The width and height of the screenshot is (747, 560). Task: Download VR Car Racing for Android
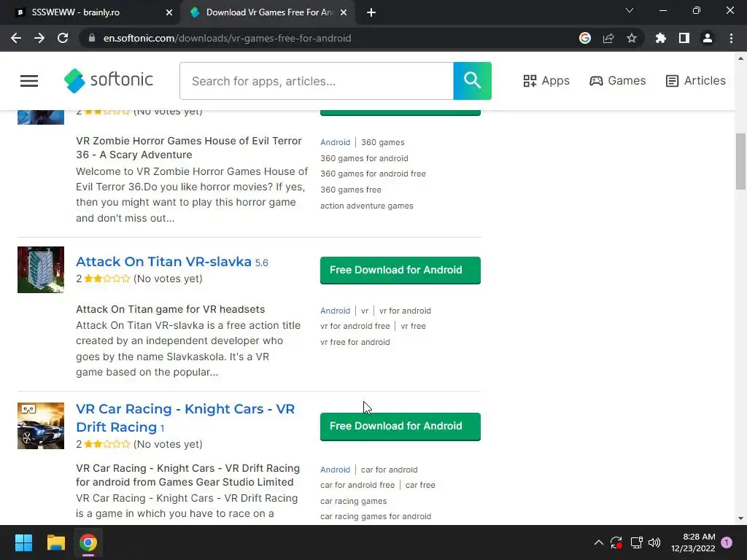tap(400, 426)
